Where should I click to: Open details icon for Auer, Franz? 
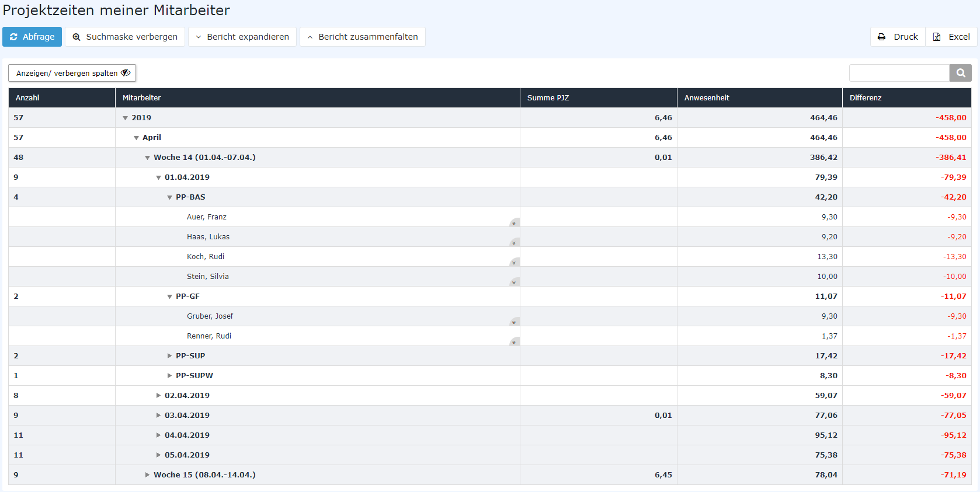click(514, 222)
